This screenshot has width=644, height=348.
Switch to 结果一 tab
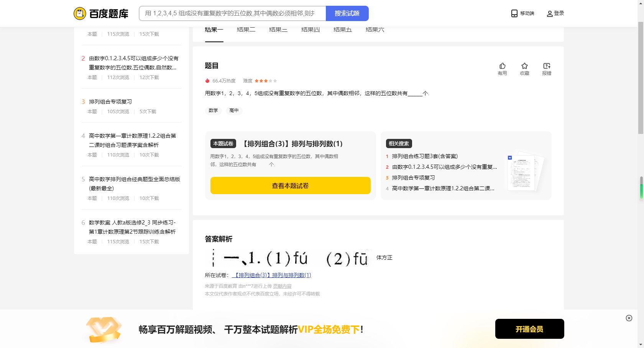(x=214, y=30)
